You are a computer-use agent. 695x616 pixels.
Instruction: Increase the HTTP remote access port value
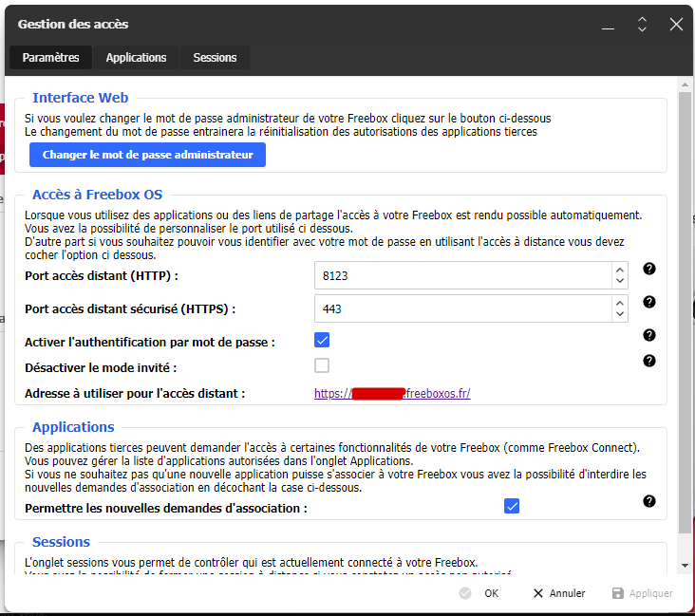pyautogui.click(x=620, y=270)
